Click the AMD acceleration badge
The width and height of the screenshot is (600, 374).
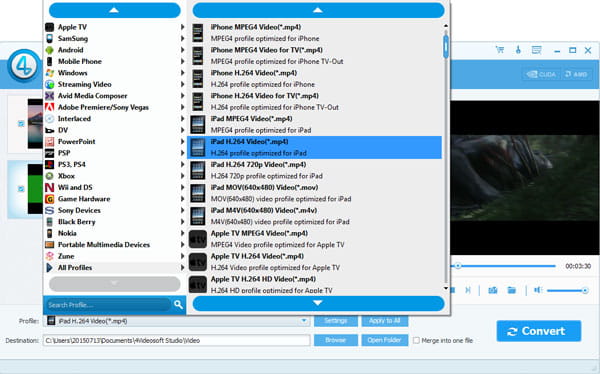tap(576, 74)
